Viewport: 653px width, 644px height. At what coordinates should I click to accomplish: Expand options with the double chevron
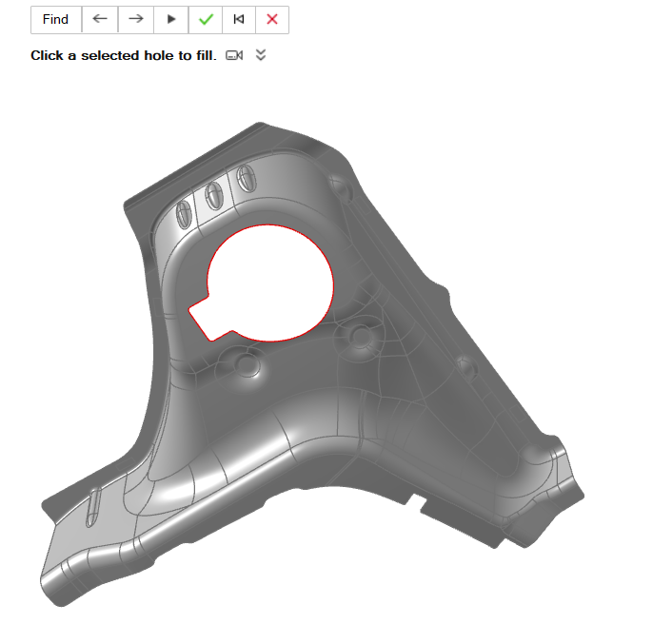click(x=261, y=55)
